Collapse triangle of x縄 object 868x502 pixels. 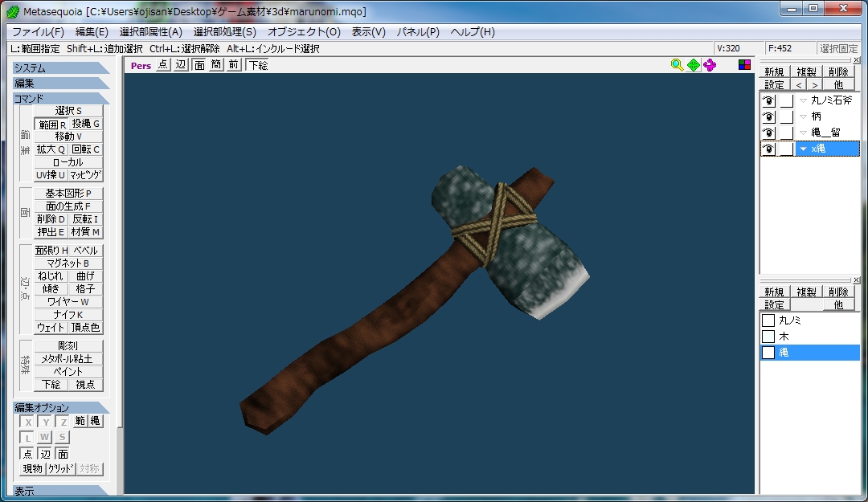point(803,149)
